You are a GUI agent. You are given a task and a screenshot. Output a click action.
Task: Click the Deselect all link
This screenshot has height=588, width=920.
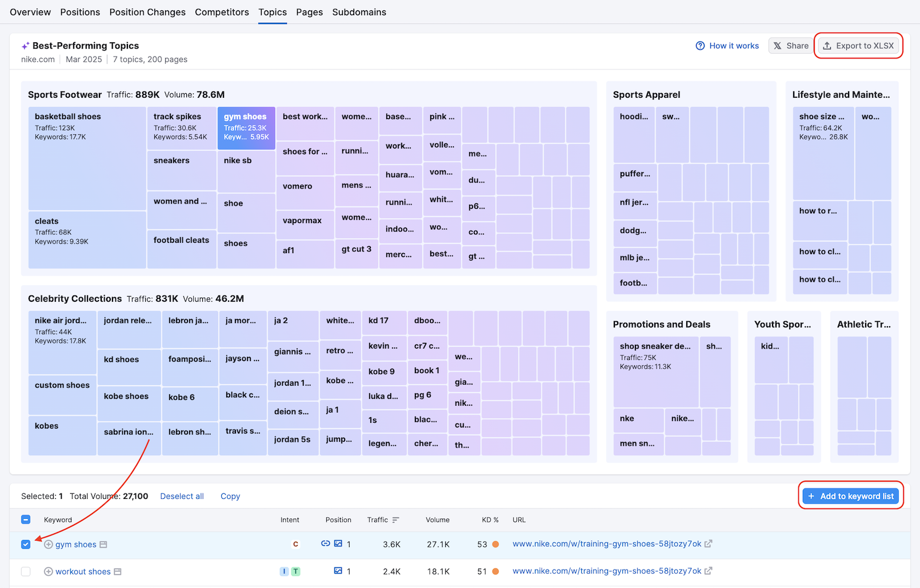(182, 496)
